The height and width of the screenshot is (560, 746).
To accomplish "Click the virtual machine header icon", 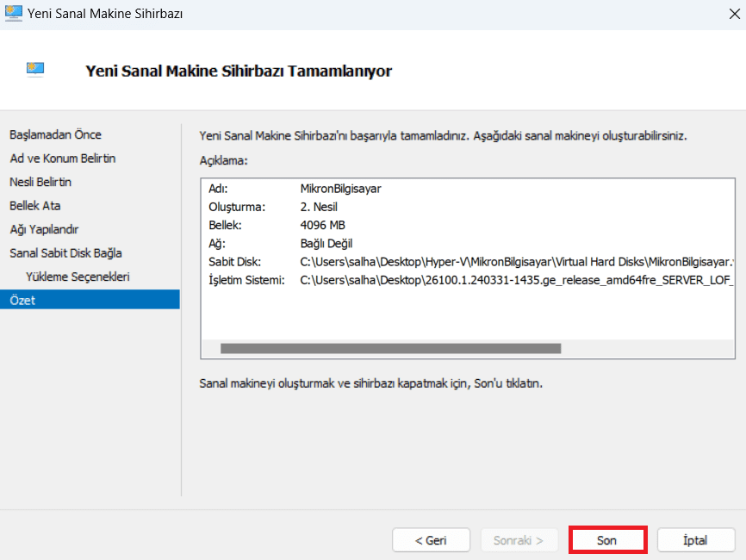I will click(x=35, y=70).
